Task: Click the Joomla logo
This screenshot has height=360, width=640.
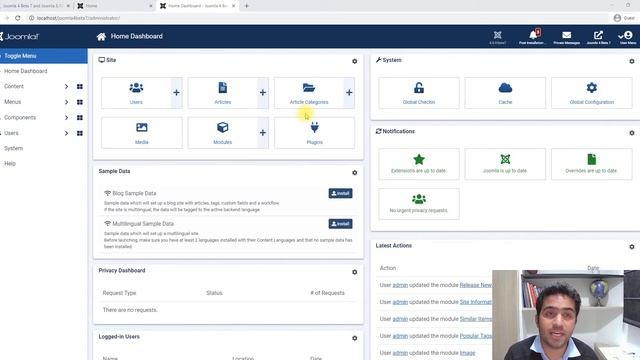Action: [x=20, y=37]
